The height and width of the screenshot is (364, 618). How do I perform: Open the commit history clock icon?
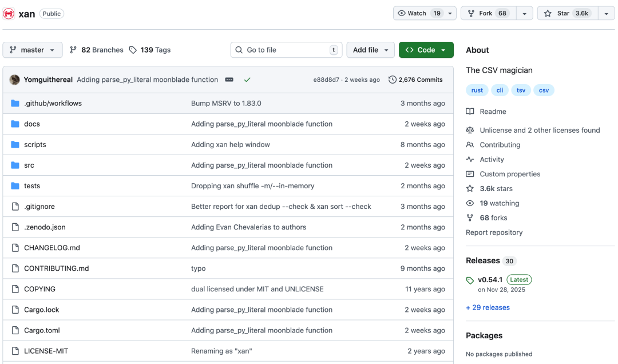click(x=393, y=80)
